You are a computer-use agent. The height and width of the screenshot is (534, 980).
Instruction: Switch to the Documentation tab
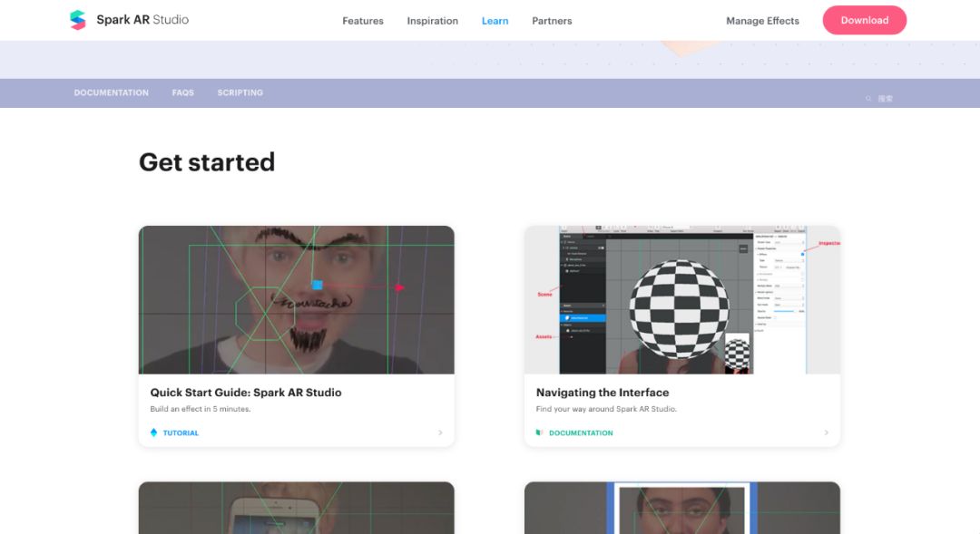point(112,92)
